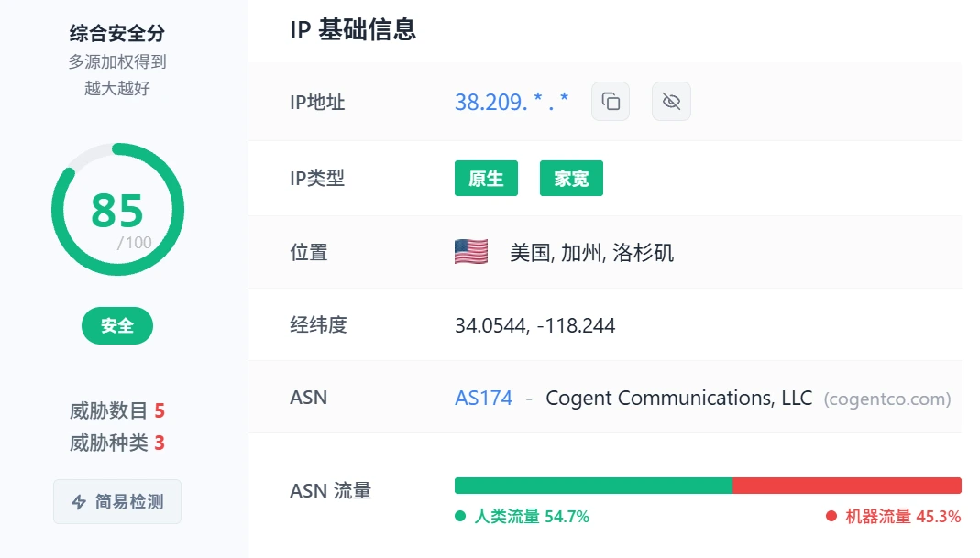The height and width of the screenshot is (558, 980).
Task: Click the green 安全 status badge
Action: (x=117, y=325)
